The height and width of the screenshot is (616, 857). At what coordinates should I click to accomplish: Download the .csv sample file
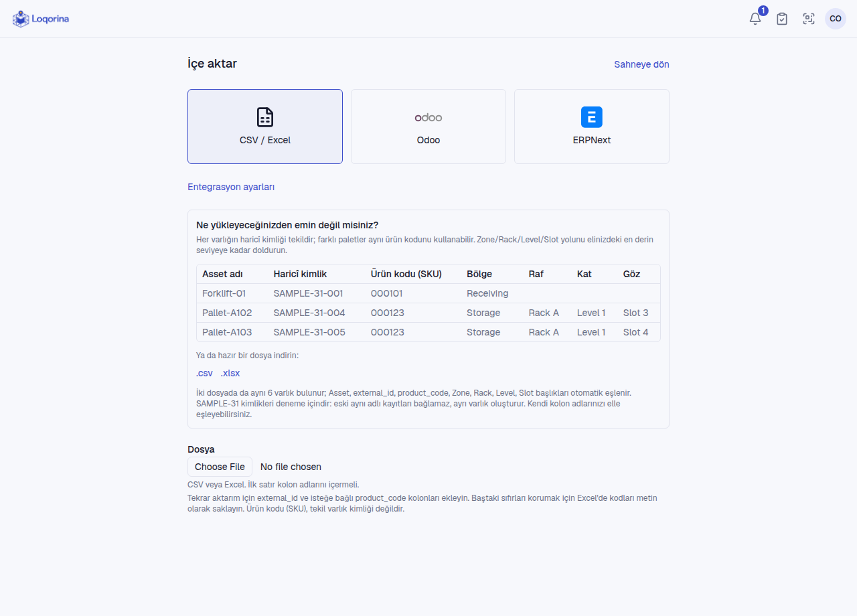tap(204, 373)
